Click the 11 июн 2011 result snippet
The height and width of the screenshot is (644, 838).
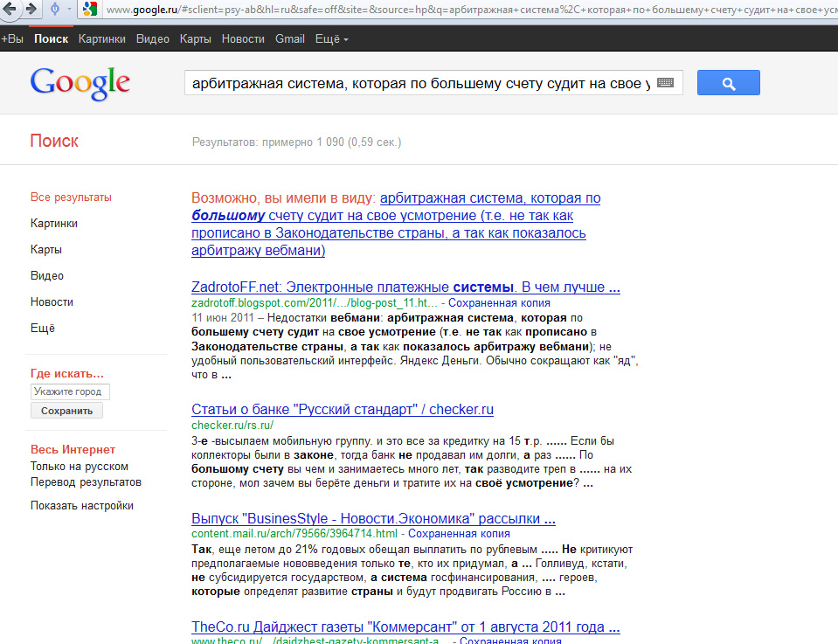(415, 346)
